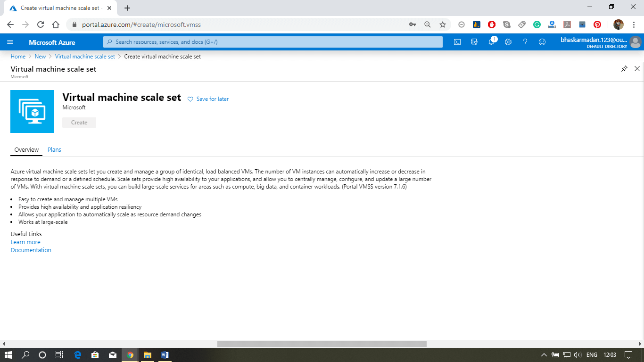
Task: Pin the blade using the pin icon
Action: (624, 69)
